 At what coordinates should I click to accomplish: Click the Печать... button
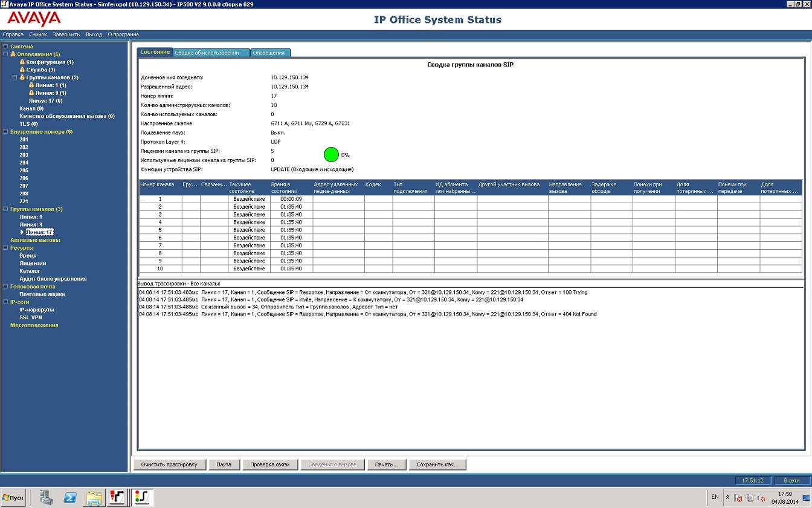pyautogui.click(x=386, y=464)
